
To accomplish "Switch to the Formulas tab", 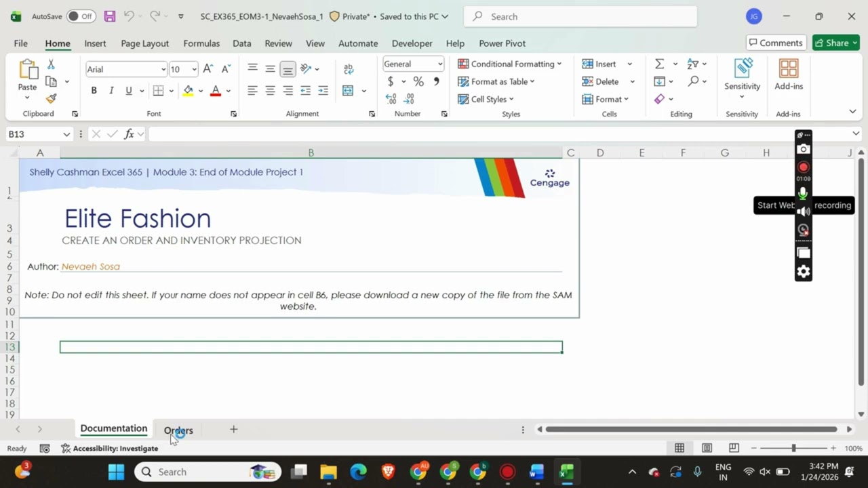I will click(201, 43).
